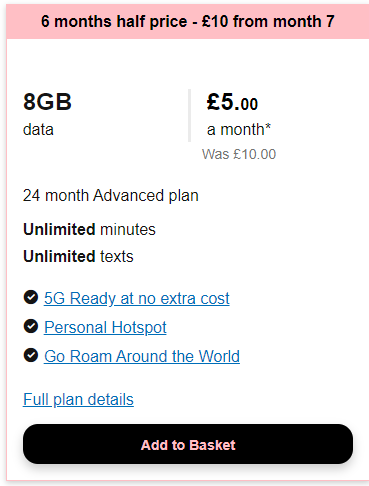Viewport: 369px width, 486px height.
Task: Open Go Roam Around the World link
Action: 142,356
